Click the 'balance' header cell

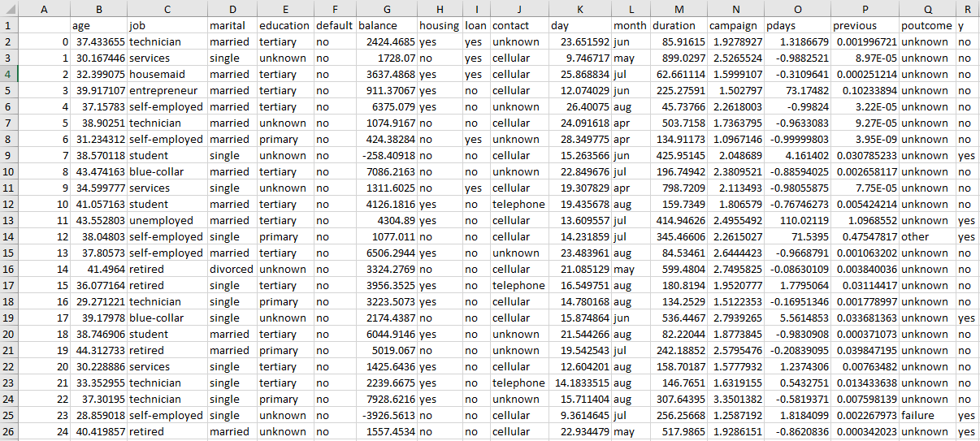pos(387,25)
